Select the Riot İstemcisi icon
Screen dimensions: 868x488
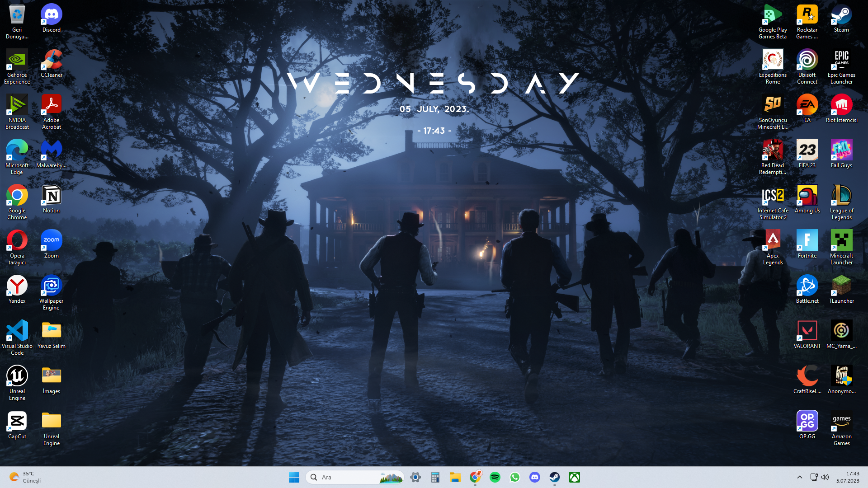(841, 109)
